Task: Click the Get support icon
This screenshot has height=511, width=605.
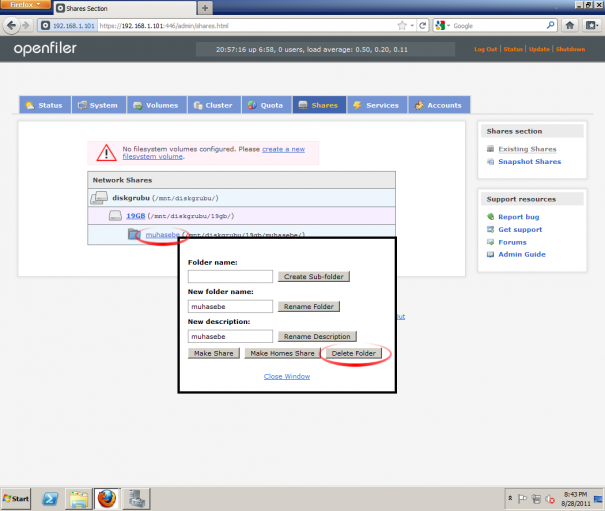Action: coord(490,230)
